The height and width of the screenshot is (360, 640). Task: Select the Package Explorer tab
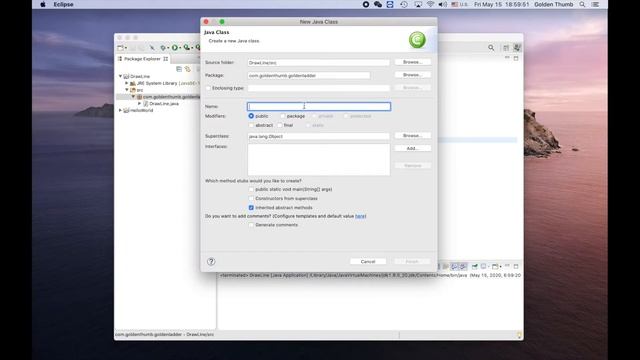[142, 59]
